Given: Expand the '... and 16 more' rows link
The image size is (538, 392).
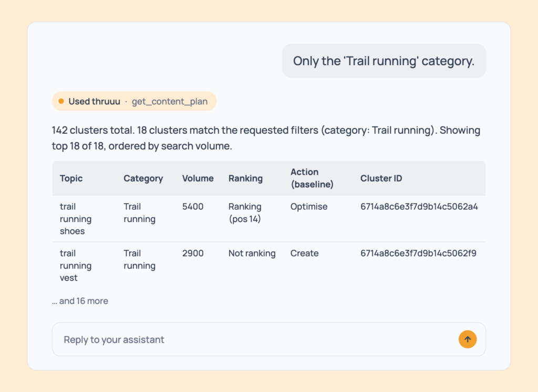Looking at the screenshot, I should click(x=80, y=301).
